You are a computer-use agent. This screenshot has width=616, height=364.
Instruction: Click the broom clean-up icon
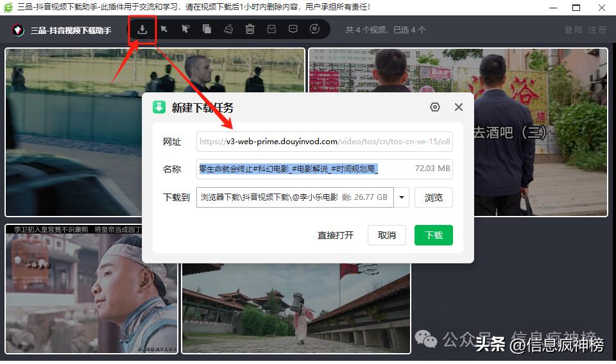coord(228,29)
